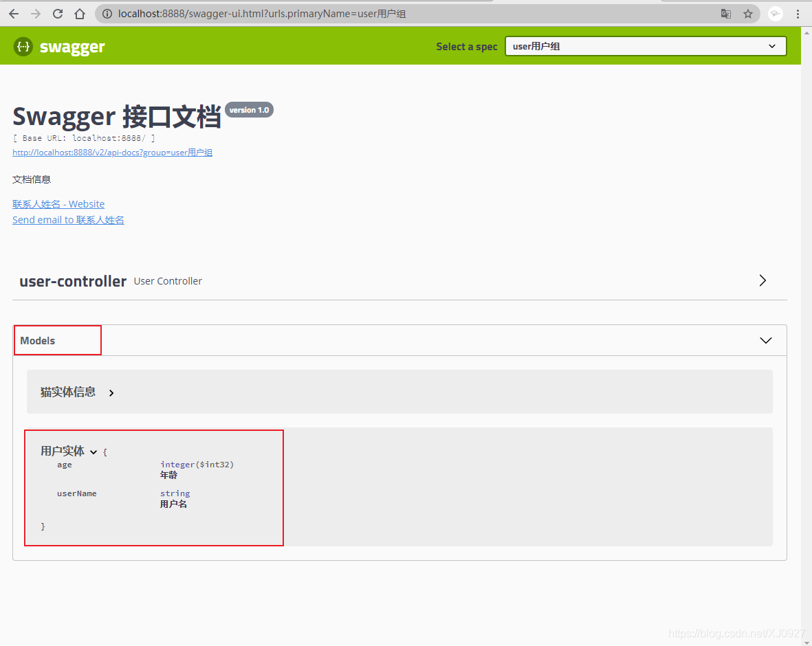Click the version 1.0 badge

pyautogui.click(x=249, y=110)
